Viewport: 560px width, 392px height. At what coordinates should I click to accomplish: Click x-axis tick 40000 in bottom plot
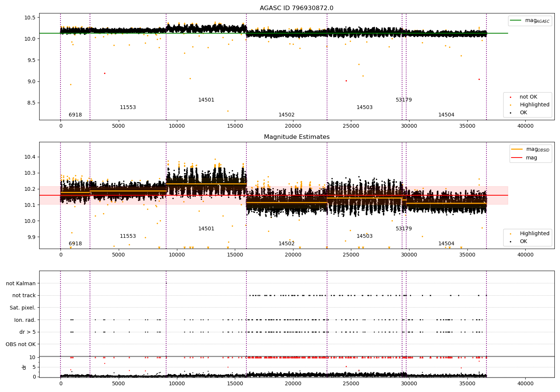pyautogui.click(x=525, y=383)
